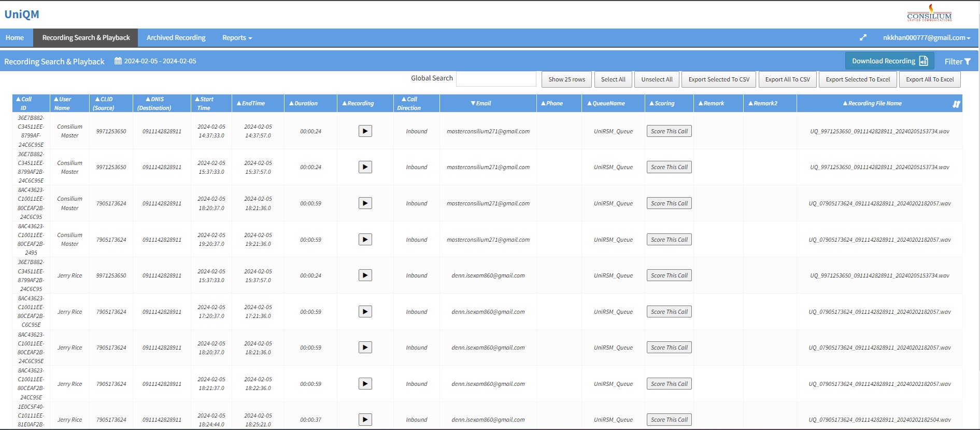980x430 pixels.
Task: Play Jerry Rice's recording starting 17:20:37
Action: (x=365, y=312)
